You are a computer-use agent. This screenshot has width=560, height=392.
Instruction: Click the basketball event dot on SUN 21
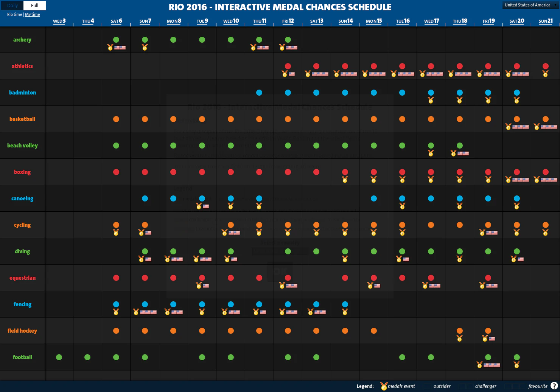(x=546, y=119)
